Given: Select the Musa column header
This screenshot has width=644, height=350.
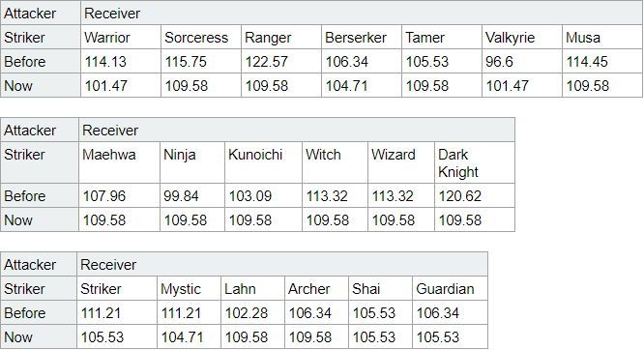Looking at the screenshot, I should (602, 38).
